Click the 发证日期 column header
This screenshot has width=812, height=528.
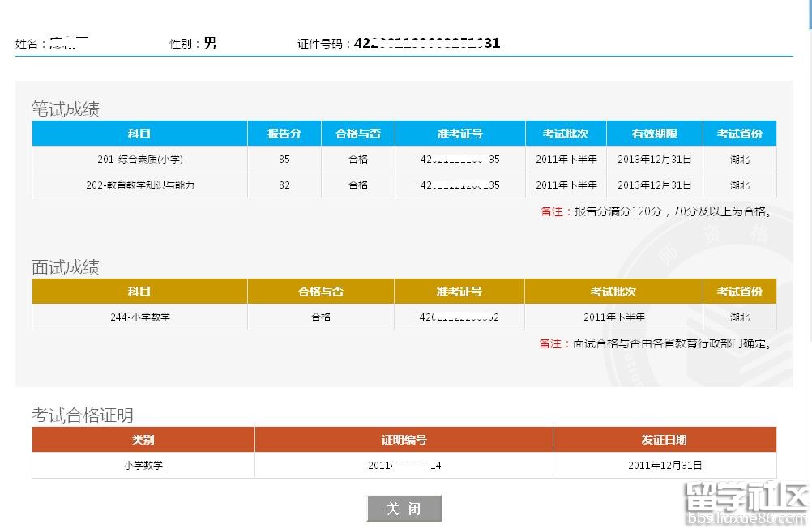pos(664,440)
